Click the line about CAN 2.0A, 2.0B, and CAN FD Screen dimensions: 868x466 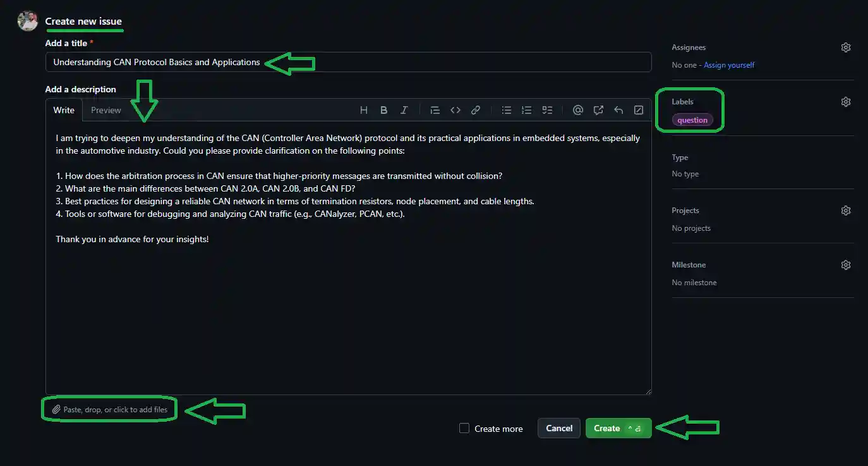coord(205,188)
